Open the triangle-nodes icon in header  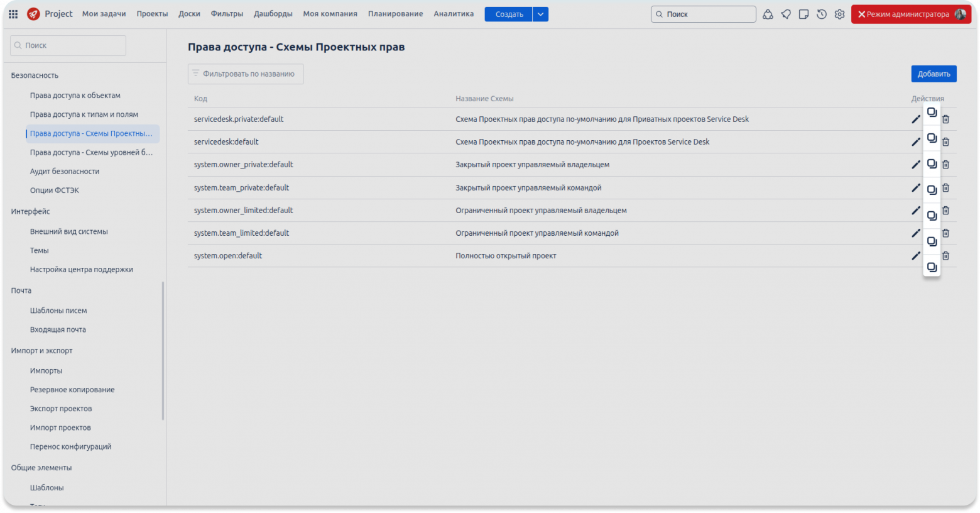pos(768,14)
